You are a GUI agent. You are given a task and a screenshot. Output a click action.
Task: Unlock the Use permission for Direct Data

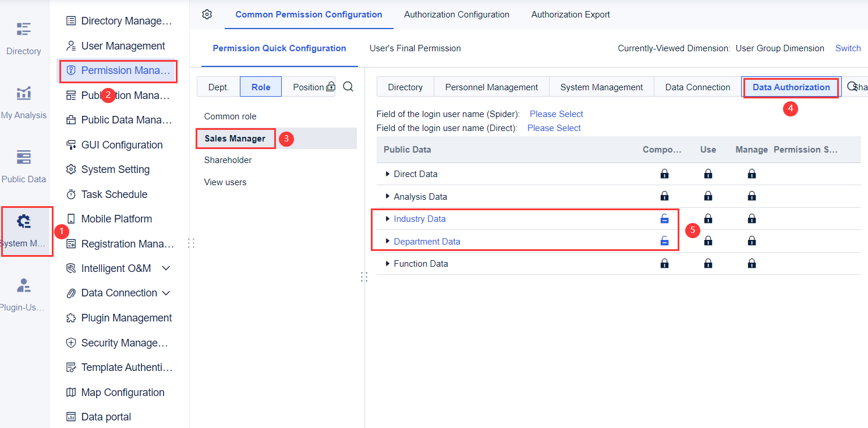[708, 174]
